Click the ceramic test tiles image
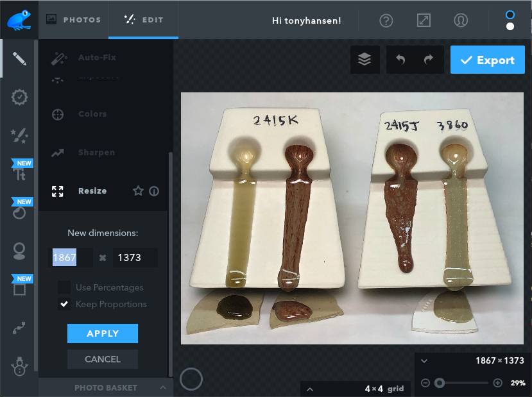The image size is (532, 397). pos(352,218)
